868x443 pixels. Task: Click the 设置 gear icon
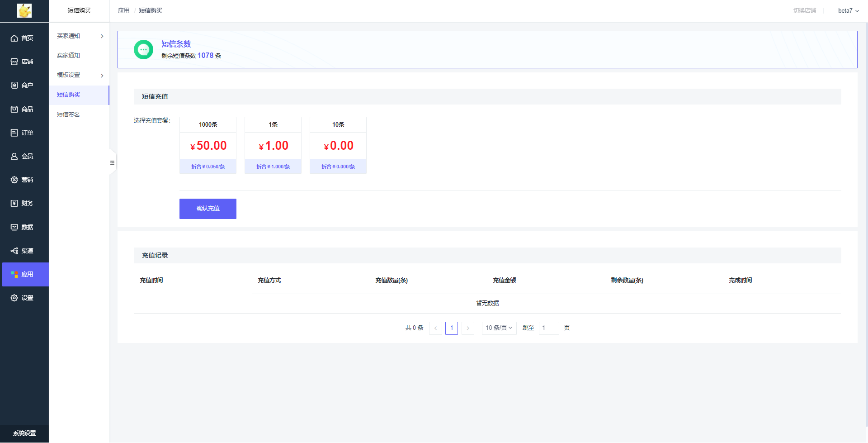[14, 298]
